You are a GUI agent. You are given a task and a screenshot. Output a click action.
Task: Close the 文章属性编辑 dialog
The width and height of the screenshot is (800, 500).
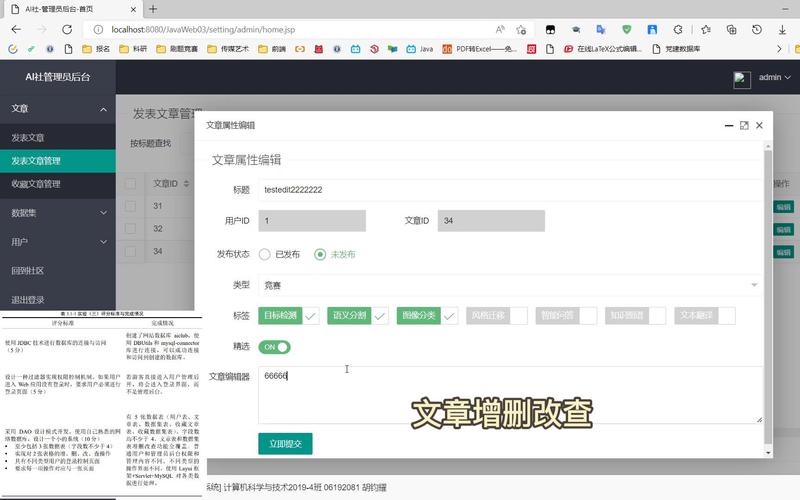point(759,126)
